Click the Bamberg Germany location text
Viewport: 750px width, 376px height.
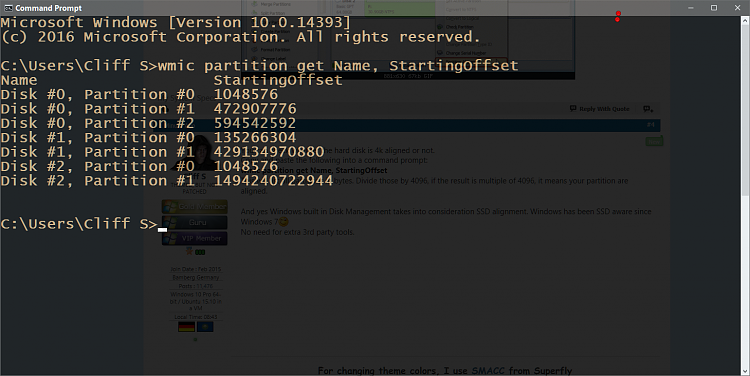196,277
